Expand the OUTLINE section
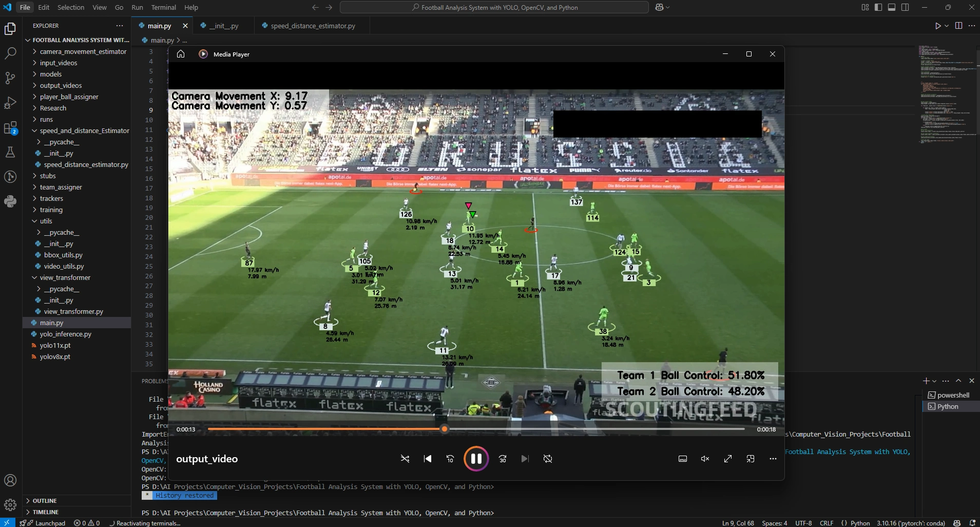Image resolution: width=980 pixels, height=527 pixels. pyautogui.click(x=77, y=501)
